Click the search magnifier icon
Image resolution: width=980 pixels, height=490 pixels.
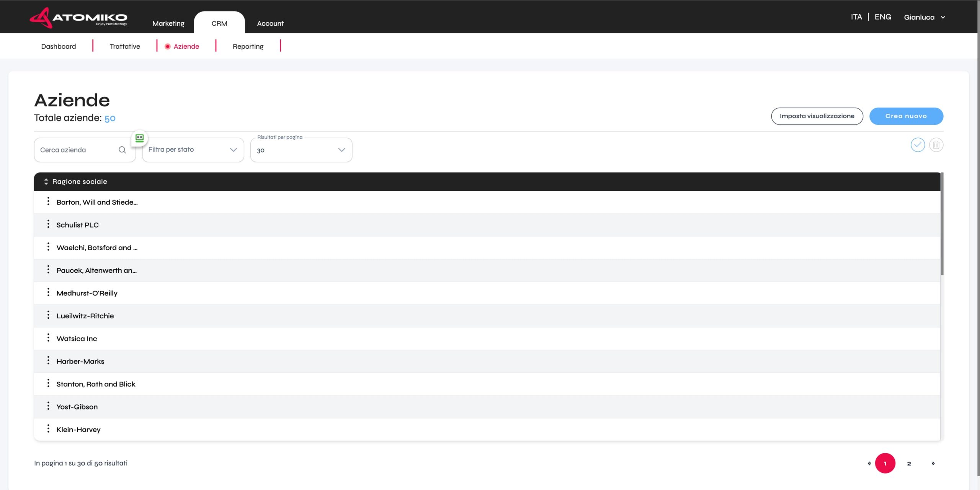pos(122,150)
